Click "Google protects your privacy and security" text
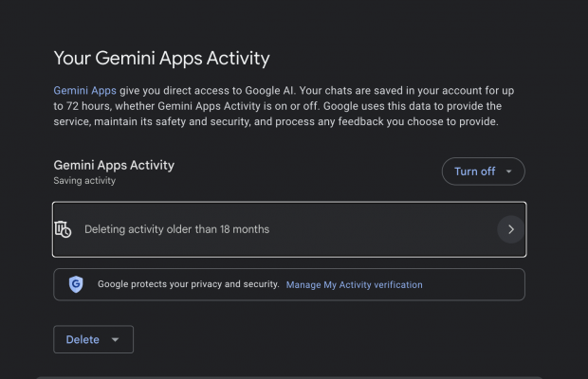The image size is (588, 379). pyautogui.click(x=188, y=284)
